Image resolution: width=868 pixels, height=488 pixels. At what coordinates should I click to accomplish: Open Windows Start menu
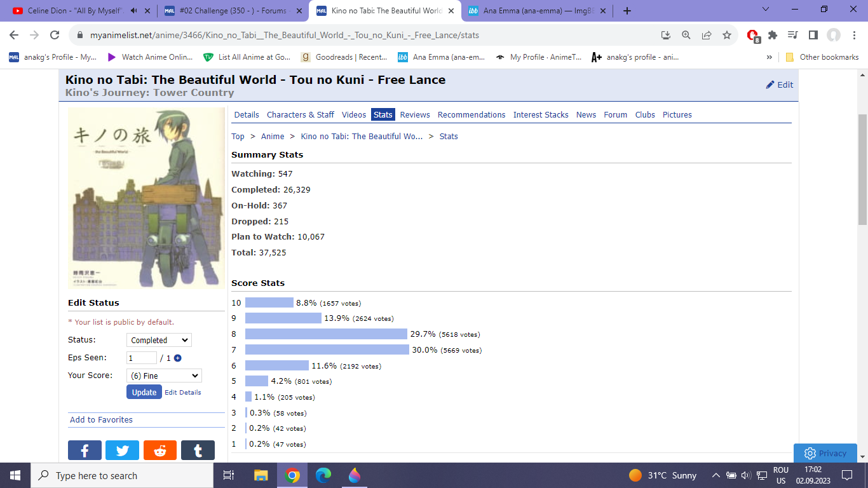coord(15,475)
